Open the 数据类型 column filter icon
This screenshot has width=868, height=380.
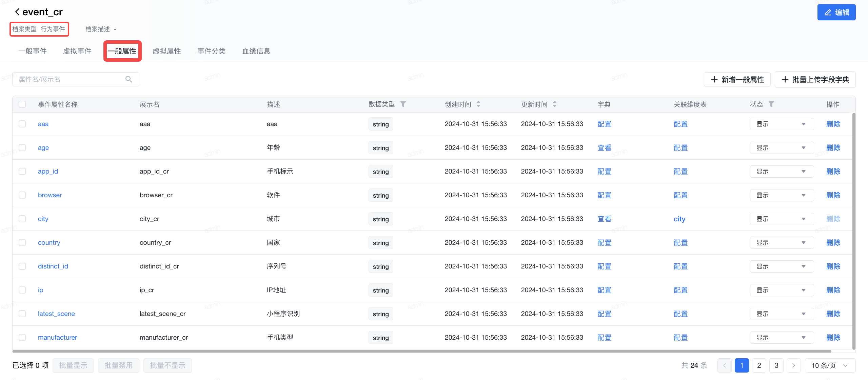(x=403, y=104)
